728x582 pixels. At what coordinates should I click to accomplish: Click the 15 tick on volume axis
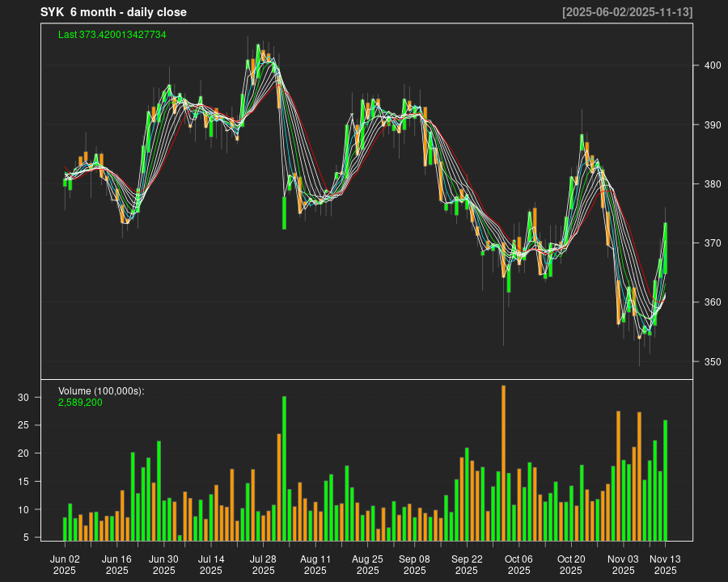(23, 482)
